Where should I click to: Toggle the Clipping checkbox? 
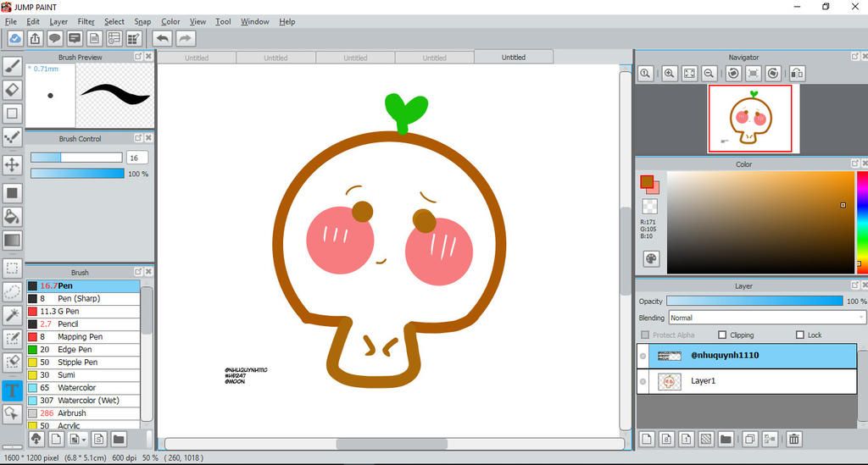tap(722, 335)
